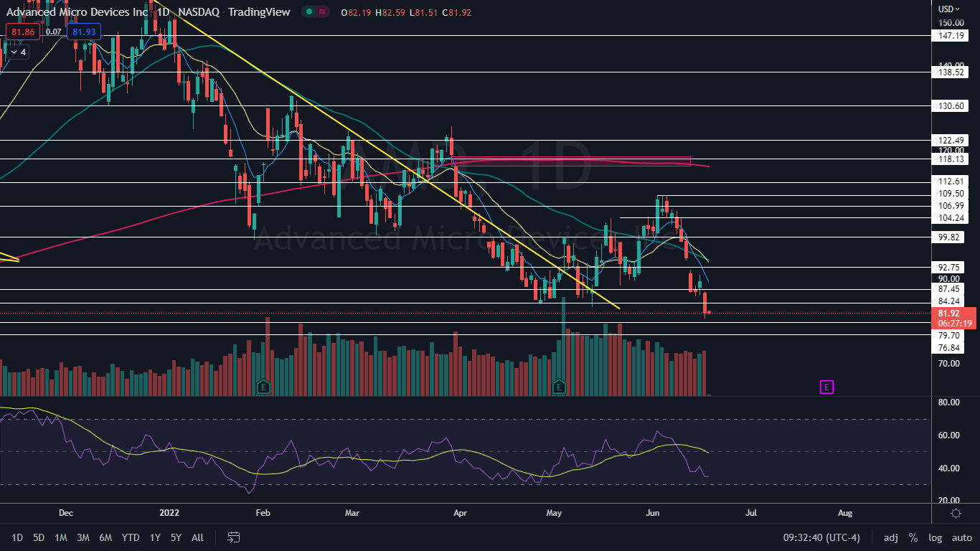Click the C81.92 close value
The height and width of the screenshot is (551, 980).
click(x=457, y=12)
